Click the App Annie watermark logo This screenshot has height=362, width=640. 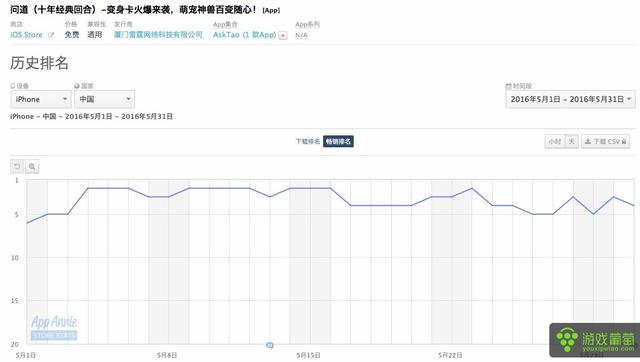click(54, 327)
